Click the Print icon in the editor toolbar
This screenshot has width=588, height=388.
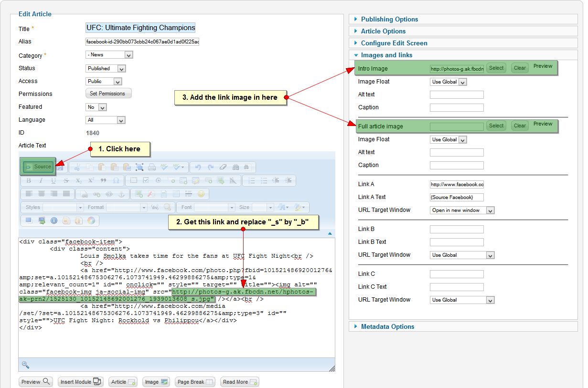pyautogui.click(x=152, y=167)
